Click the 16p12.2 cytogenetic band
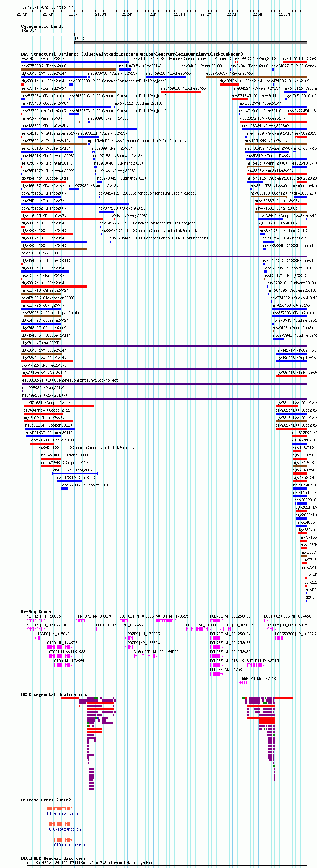This screenshot has height=868, width=317. [x=48, y=35]
